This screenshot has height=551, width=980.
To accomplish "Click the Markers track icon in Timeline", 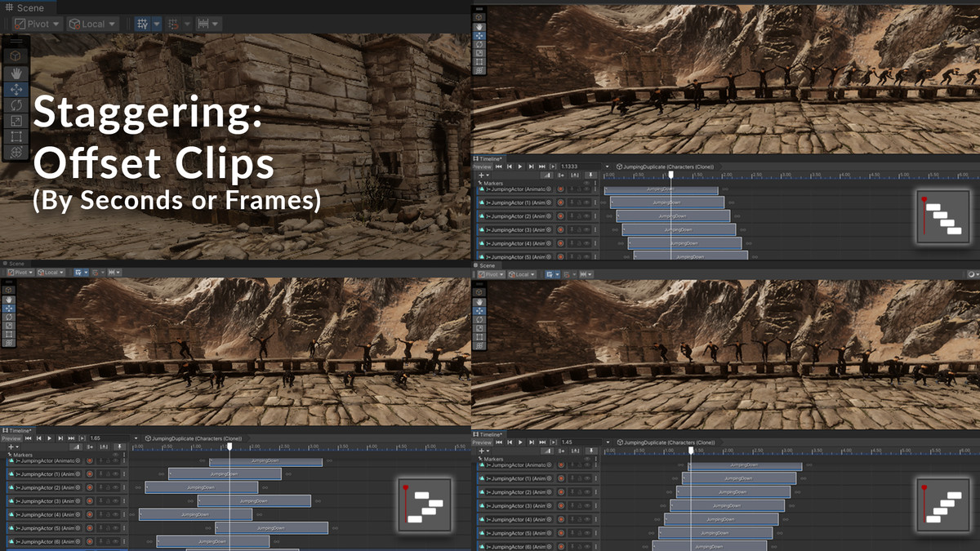I will (480, 183).
